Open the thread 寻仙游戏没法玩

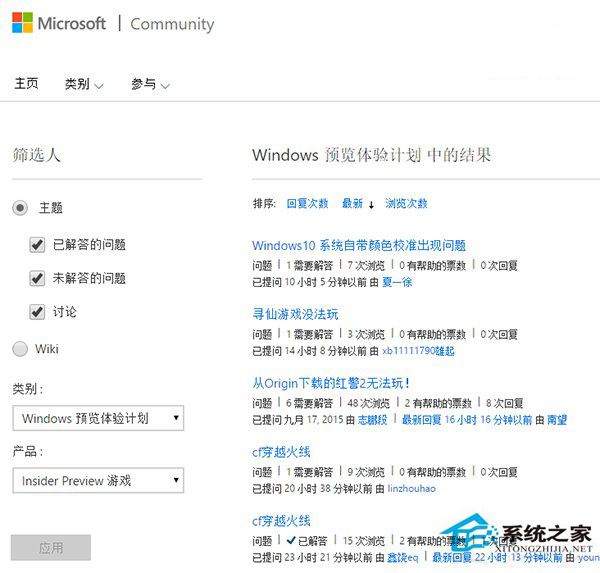(295, 314)
